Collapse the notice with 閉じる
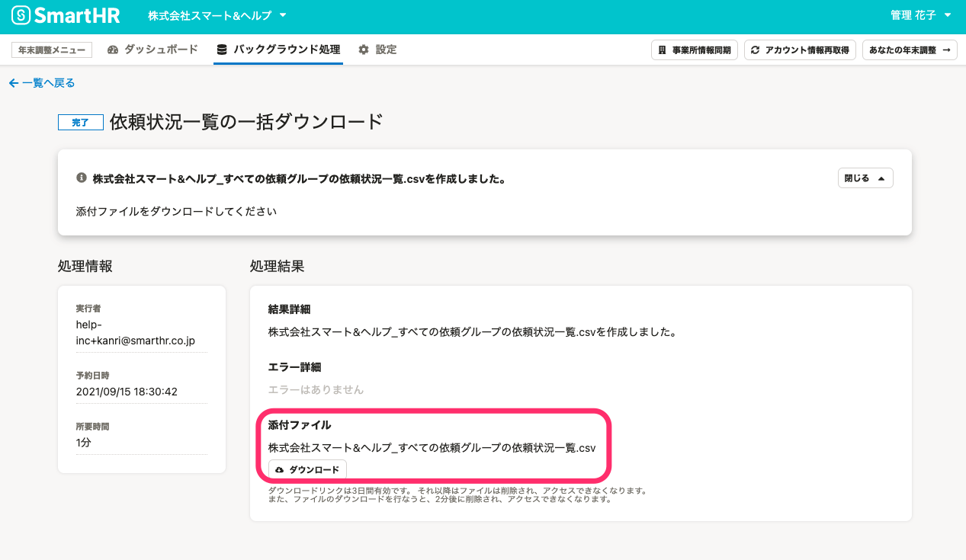Screen dimensions: 966x560 865,178
